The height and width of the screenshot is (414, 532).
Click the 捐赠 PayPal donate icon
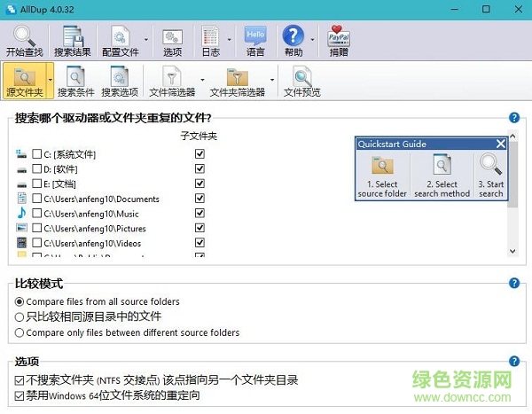(x=339, y=41)
